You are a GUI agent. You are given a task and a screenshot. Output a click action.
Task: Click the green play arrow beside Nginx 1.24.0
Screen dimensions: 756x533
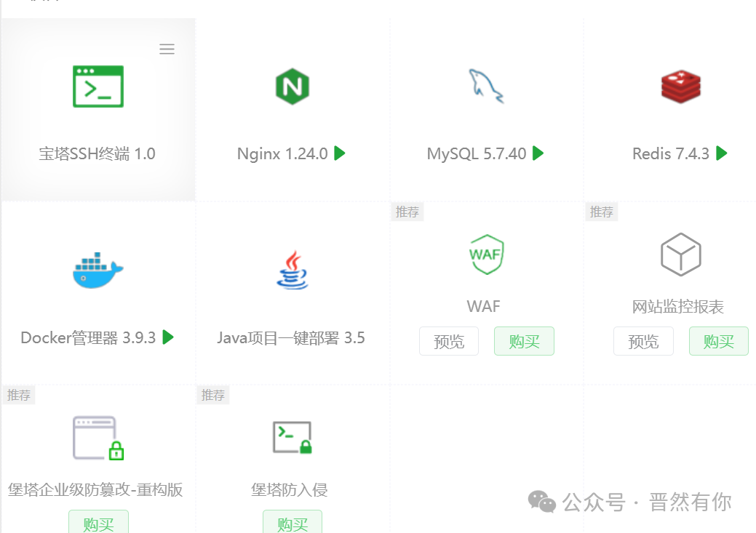point(339,153)
